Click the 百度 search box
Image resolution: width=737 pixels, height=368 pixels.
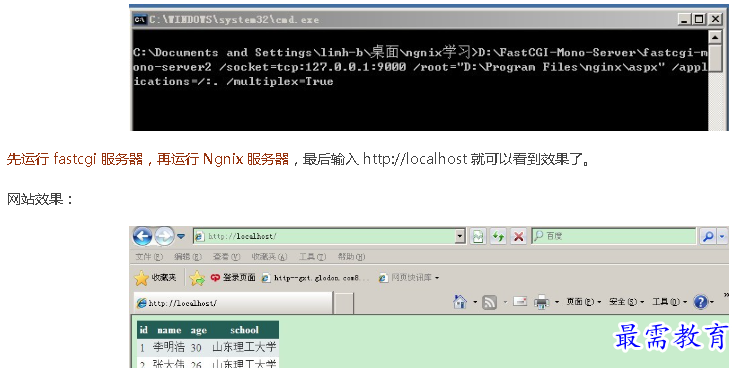click(614, 236)
